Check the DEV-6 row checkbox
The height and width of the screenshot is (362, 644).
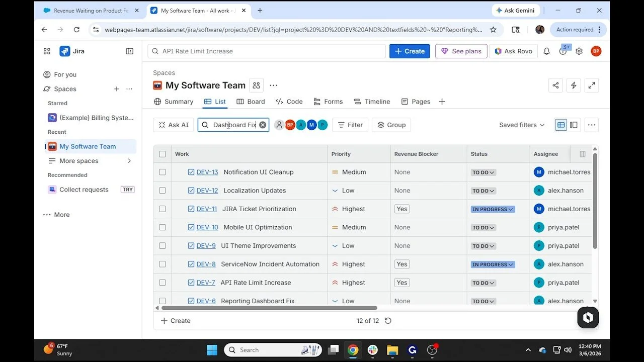click(162, 301)
